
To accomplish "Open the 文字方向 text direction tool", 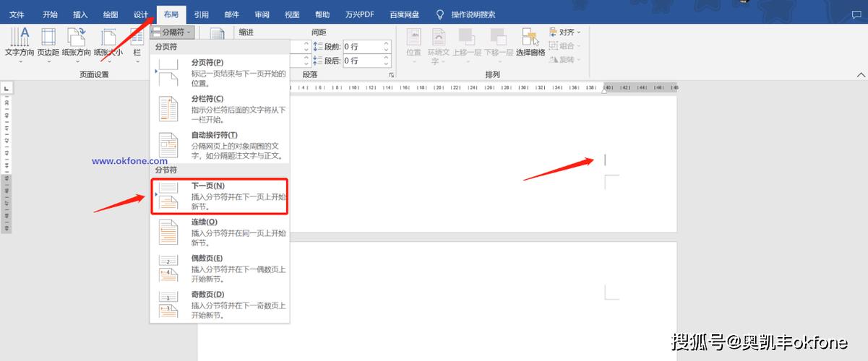I will [21, 45].
